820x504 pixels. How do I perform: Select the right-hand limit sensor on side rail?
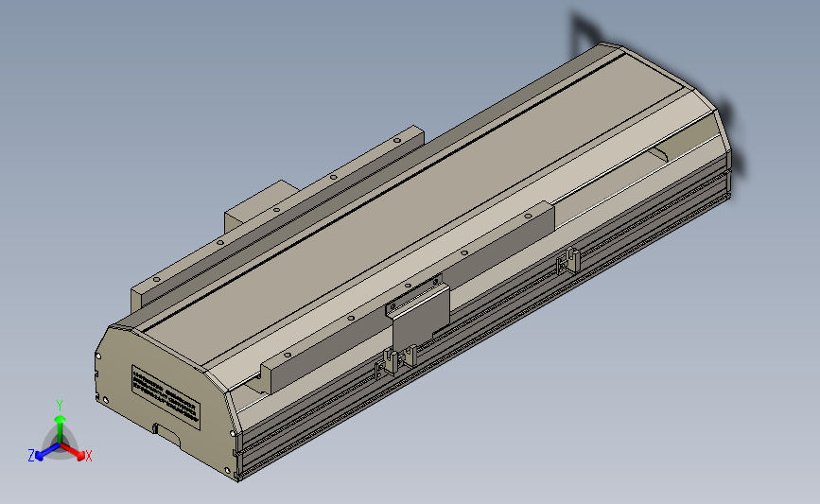pos(567,261)
